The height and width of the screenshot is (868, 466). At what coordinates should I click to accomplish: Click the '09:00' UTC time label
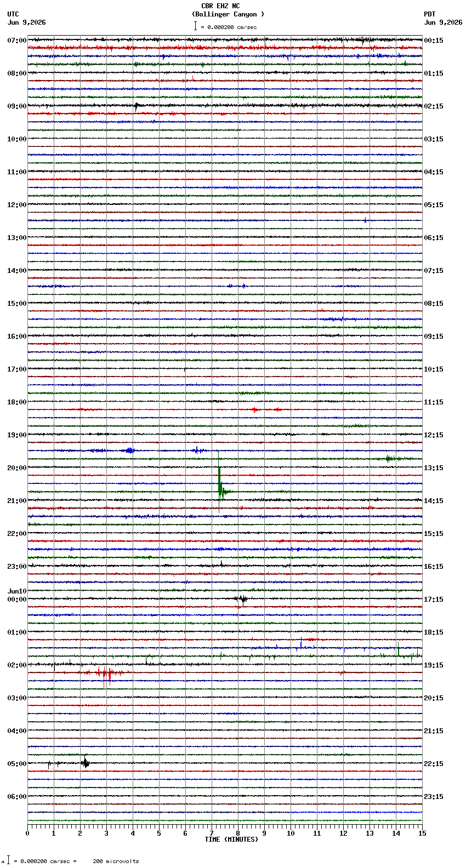click(17, 106)
